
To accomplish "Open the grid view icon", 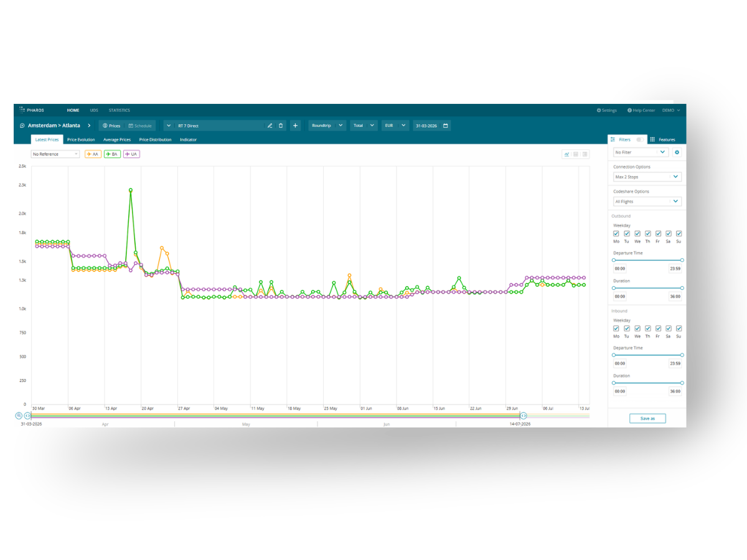I will tap(585, 154).
